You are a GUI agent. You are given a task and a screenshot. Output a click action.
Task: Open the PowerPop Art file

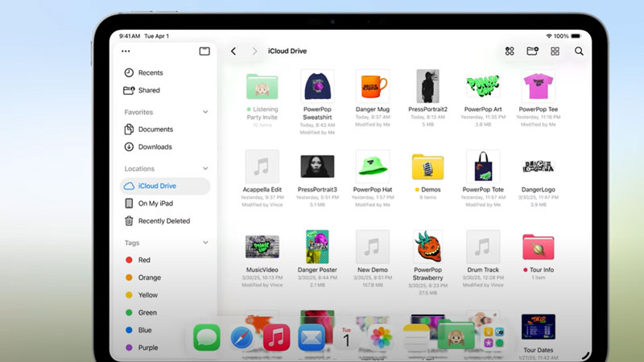[x=483, y=86]
